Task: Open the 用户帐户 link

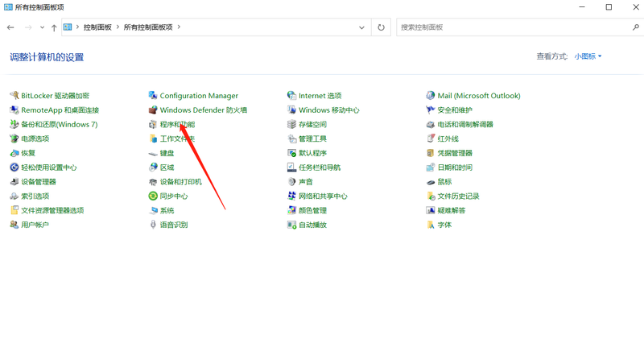Action: tap(35, 225)
